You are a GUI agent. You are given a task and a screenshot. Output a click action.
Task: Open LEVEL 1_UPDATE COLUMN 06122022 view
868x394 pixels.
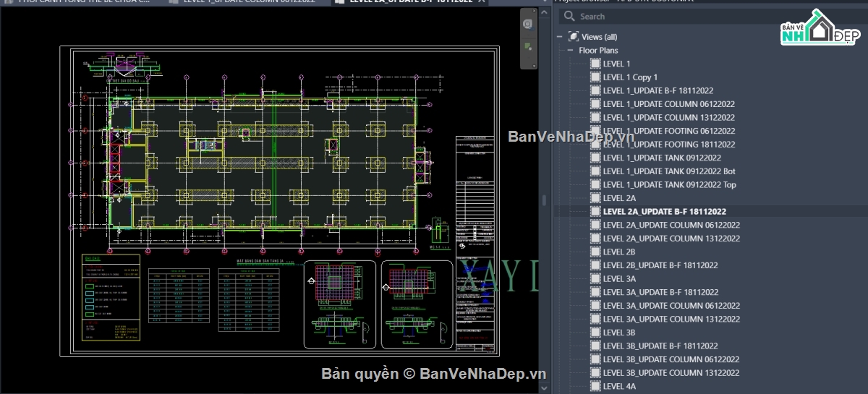click(668, 104)
